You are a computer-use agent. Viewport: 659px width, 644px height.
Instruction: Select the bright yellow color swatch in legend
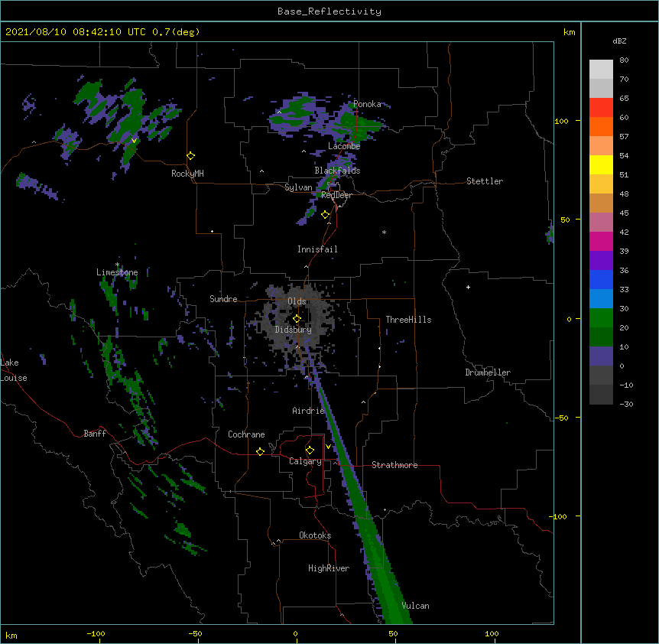[601, 164]
